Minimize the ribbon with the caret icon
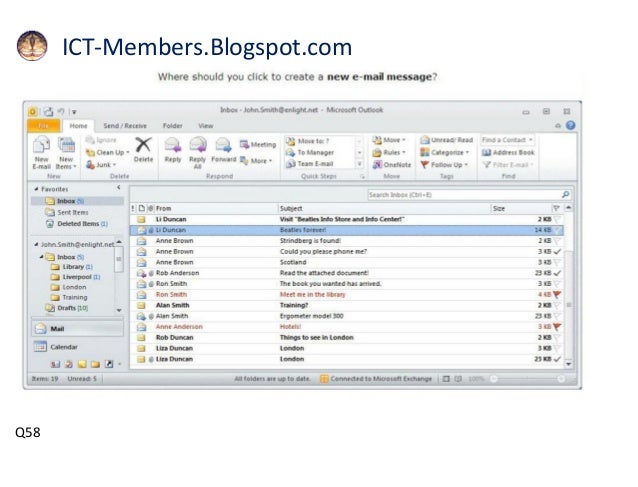638x487 pixels. coord(558,126)
